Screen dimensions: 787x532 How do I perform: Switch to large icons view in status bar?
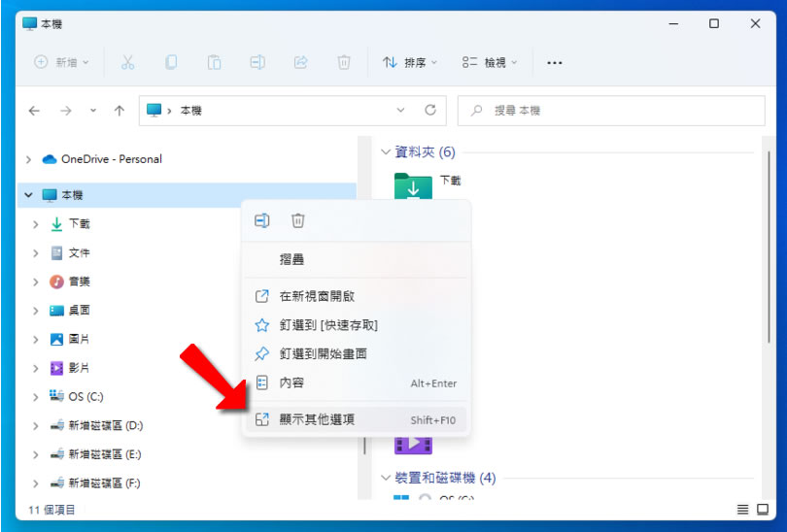click(763, 510)
